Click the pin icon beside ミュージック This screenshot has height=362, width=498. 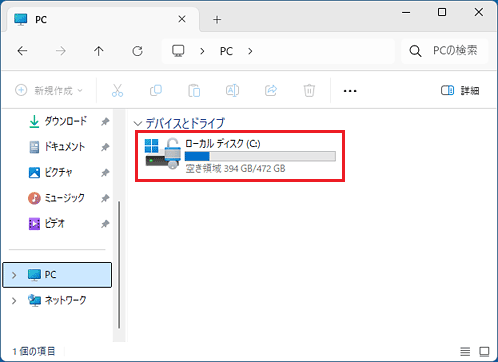pyautogui.click(x=105, y=198)
